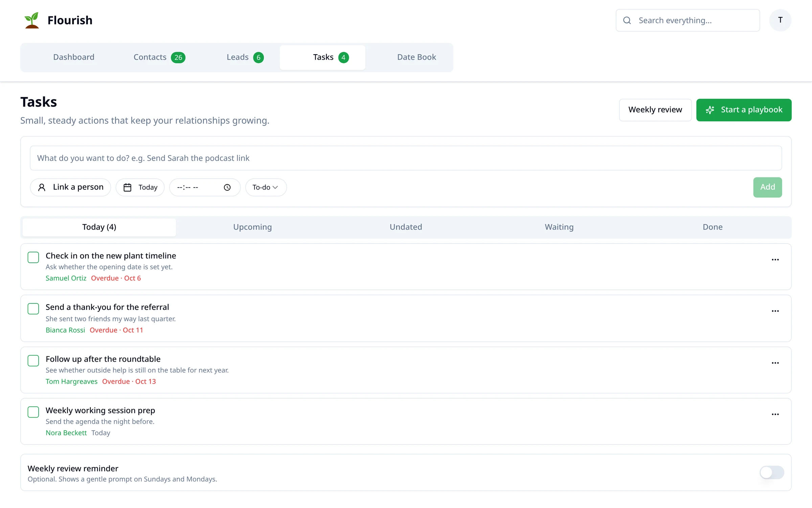Click the Flourish sprout logo icon

click(x=32, y=20)
